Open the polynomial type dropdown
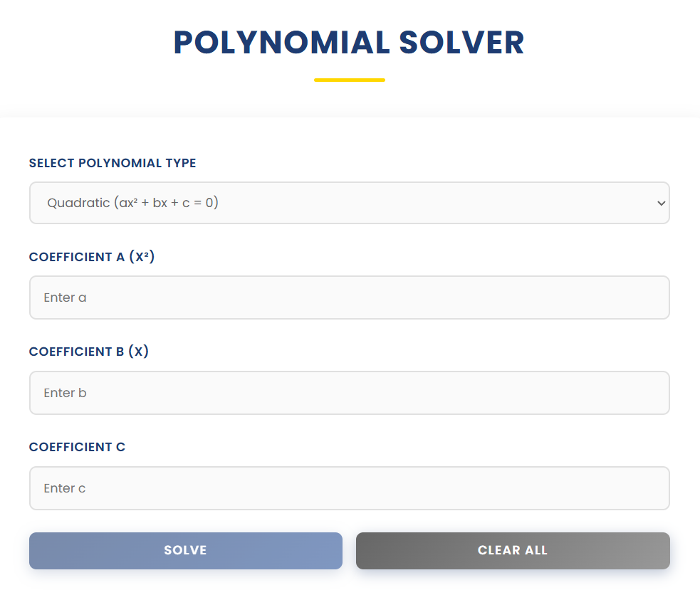The image size is (700, 590). point(349,203)
